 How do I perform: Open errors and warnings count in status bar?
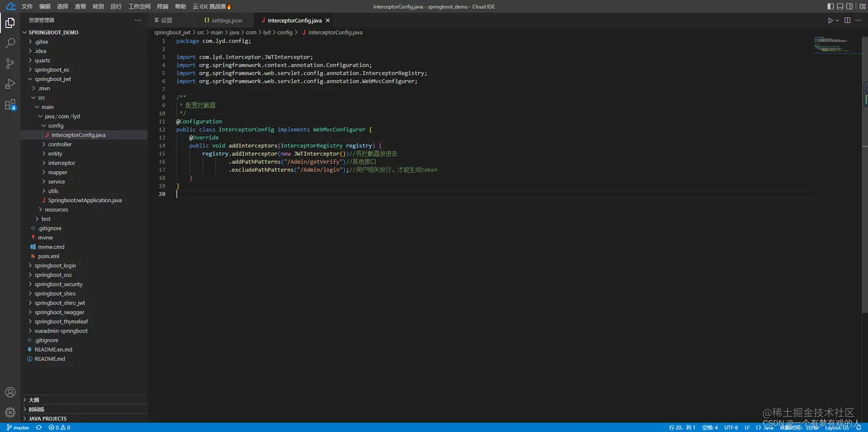click(59, 427)
